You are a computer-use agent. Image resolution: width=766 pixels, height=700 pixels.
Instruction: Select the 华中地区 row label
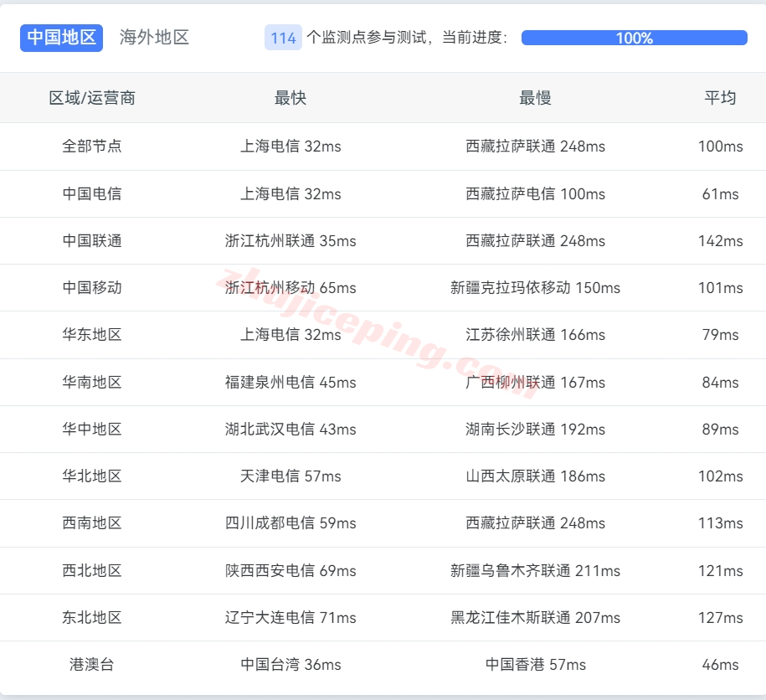click(92, 430)
